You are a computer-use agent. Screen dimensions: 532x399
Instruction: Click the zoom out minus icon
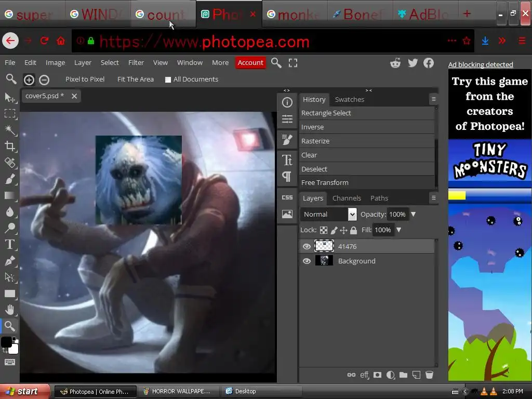point(44,79)
